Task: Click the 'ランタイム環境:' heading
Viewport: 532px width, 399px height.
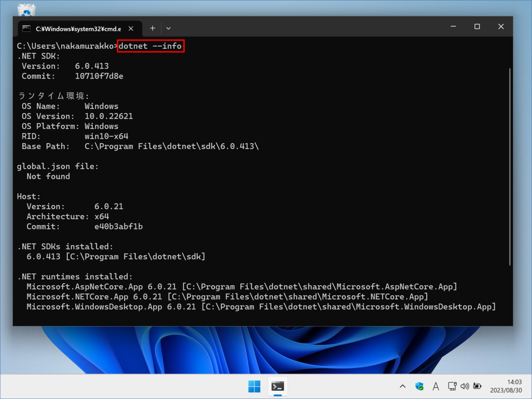Action: [x=53, y=96]
